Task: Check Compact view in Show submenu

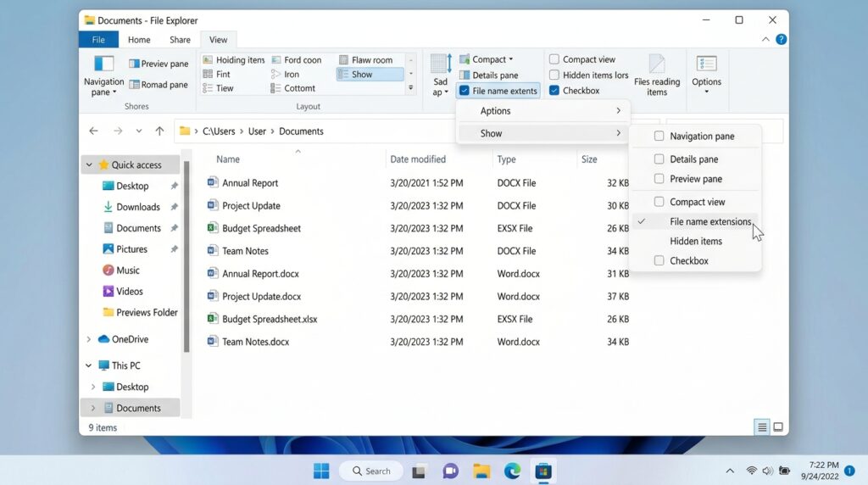Action: click(659, 202)
